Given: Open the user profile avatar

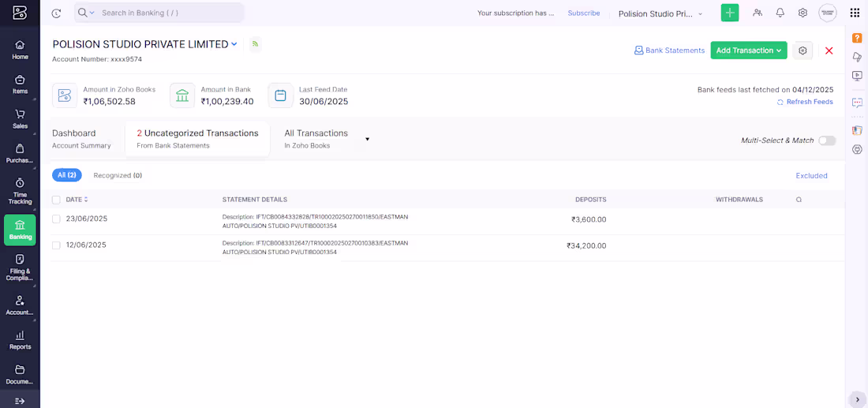Looking at the screenshot, I should pos(828,13).
